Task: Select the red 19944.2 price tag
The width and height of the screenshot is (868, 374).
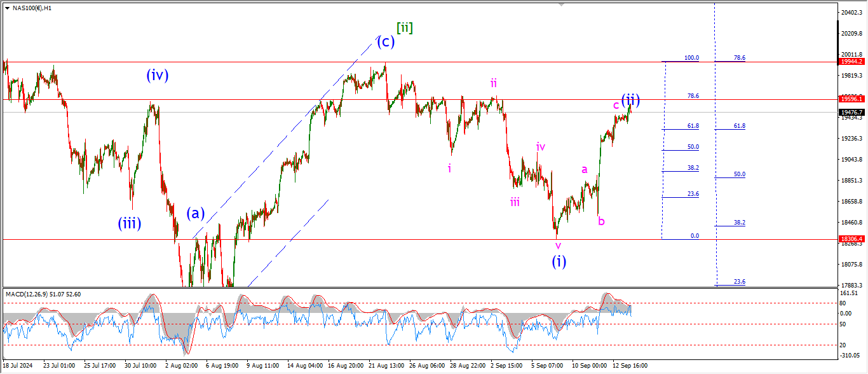Action: [x=851, y=61]
